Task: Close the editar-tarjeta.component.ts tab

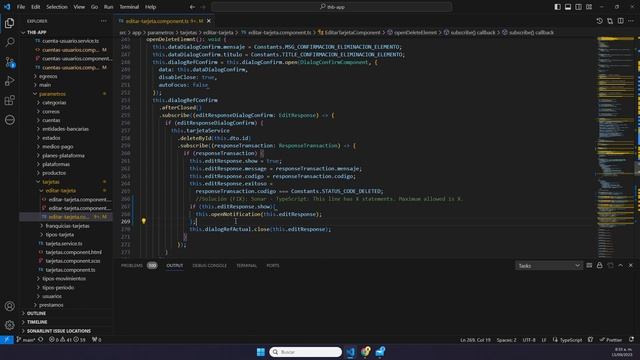Action: coord(209,21)
